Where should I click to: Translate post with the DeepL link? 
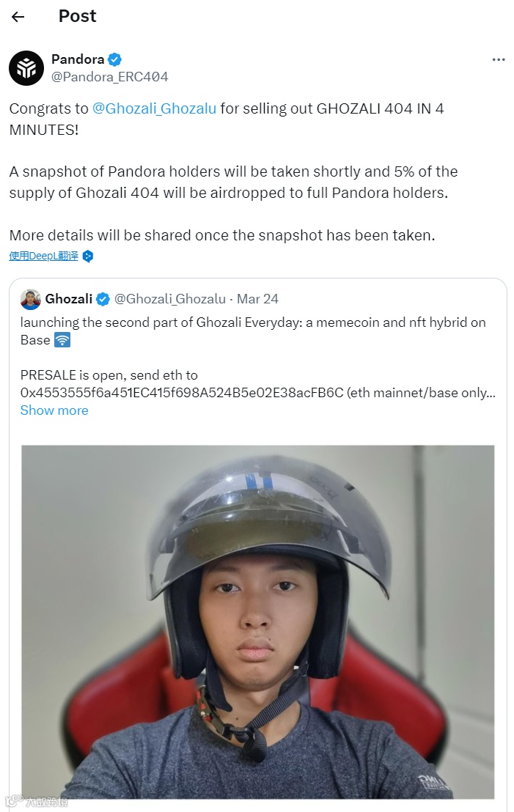click(43, 256)
